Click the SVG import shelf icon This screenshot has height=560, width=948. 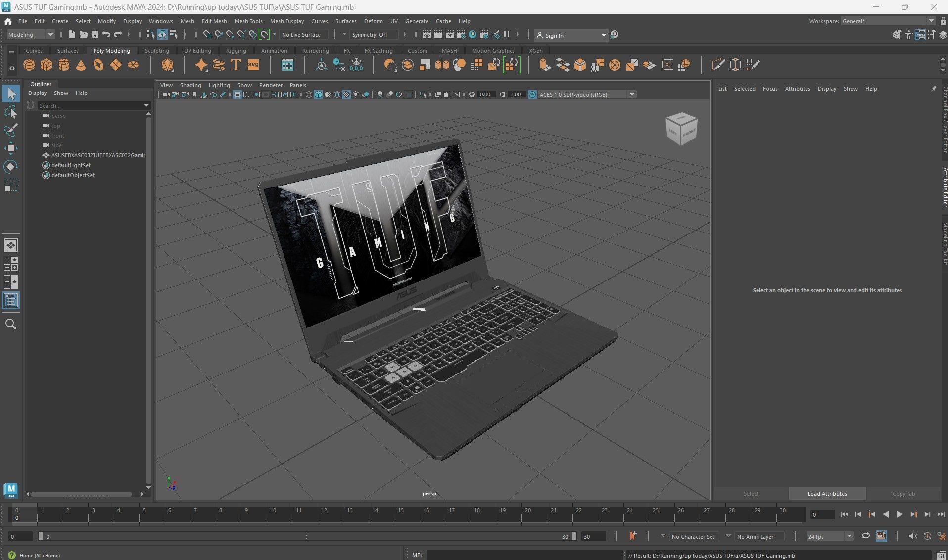pyautogui.click(x=253, y=65)
